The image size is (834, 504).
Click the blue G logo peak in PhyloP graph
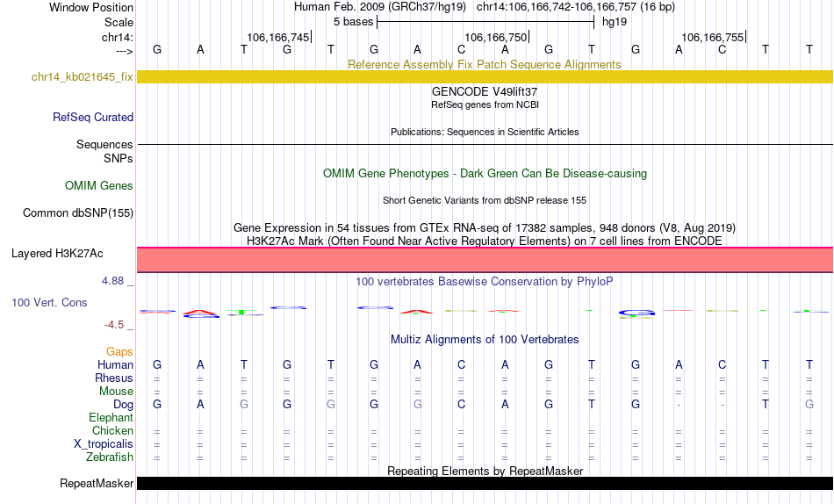point(636,313)
